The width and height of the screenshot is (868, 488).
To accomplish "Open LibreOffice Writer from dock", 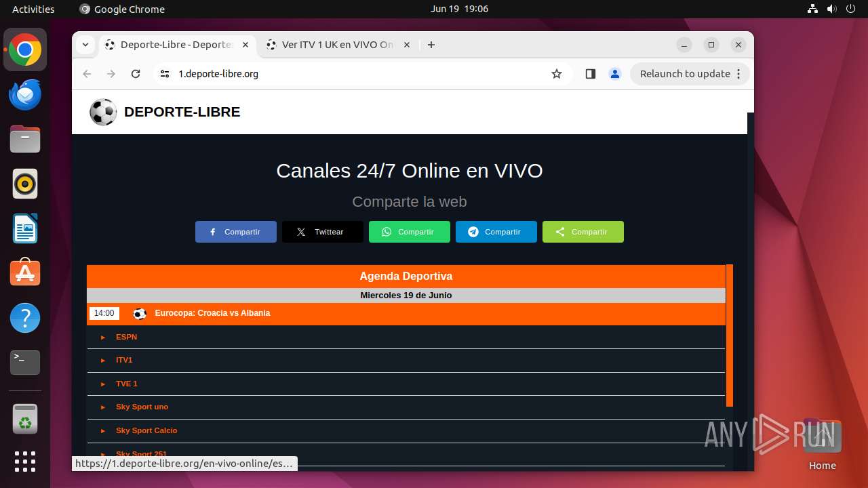I will [x=25, y=228].
